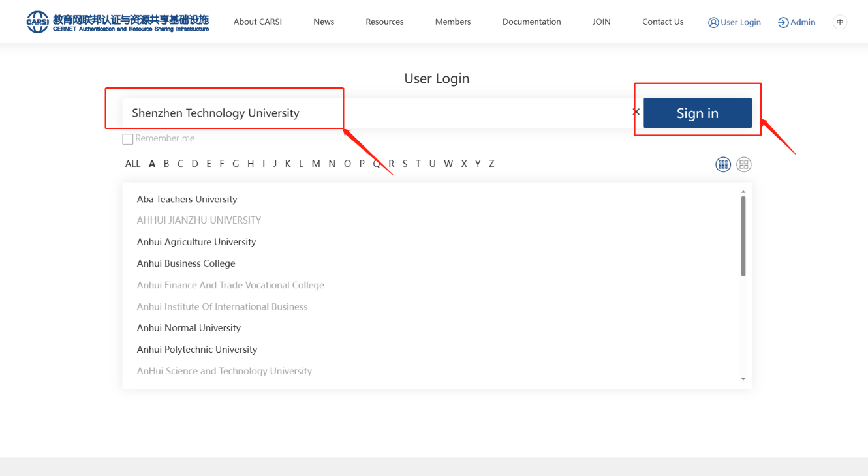Toggle Remember me checkbox
The image size is (868, 476).
[128, 139]
